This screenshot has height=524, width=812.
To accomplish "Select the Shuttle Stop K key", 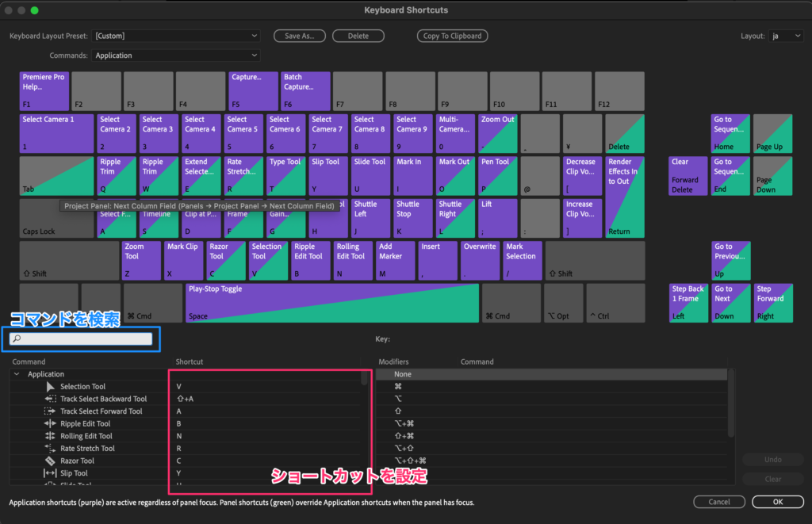I will point(413,219).
